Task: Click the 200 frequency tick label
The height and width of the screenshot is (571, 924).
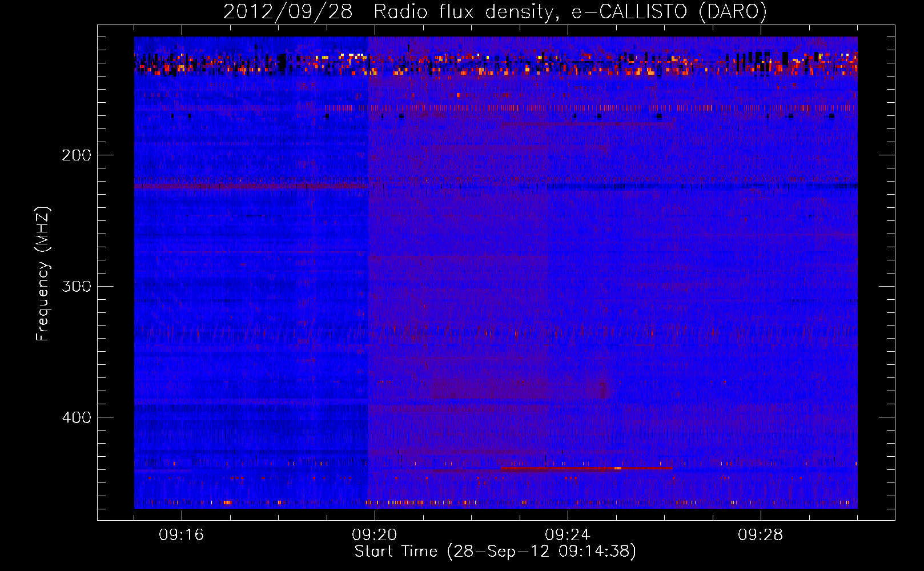Action: pos(76,155)
